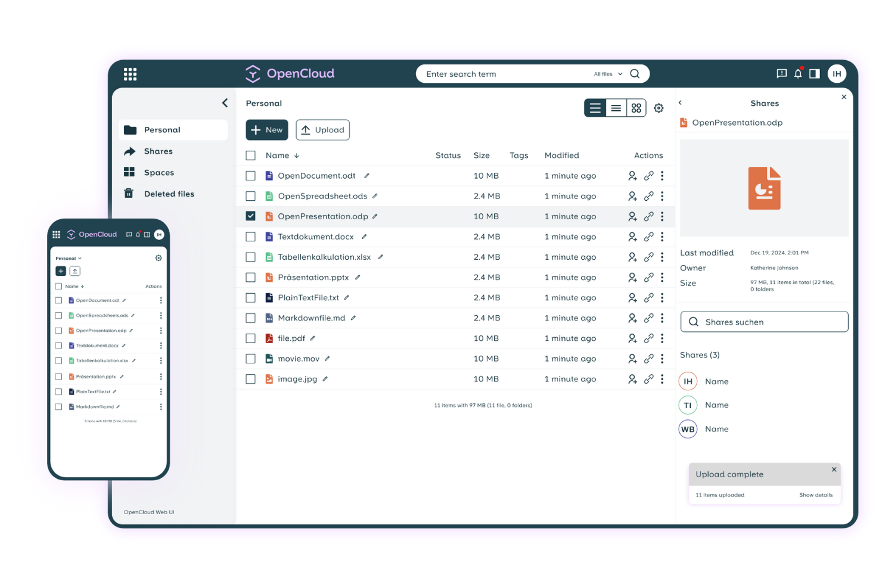Toggle the select-all files checkbox
Screen dimensions: 882x588
[x=251, y=155]
